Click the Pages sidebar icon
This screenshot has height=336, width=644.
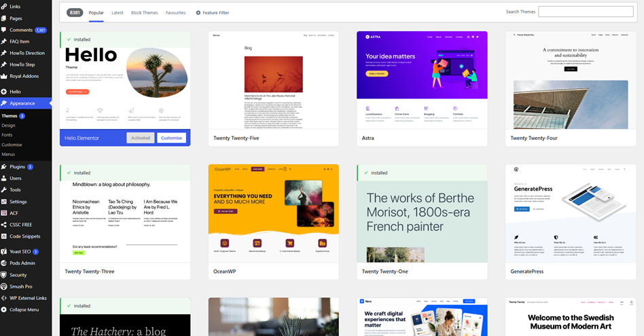tap(4, 18)
